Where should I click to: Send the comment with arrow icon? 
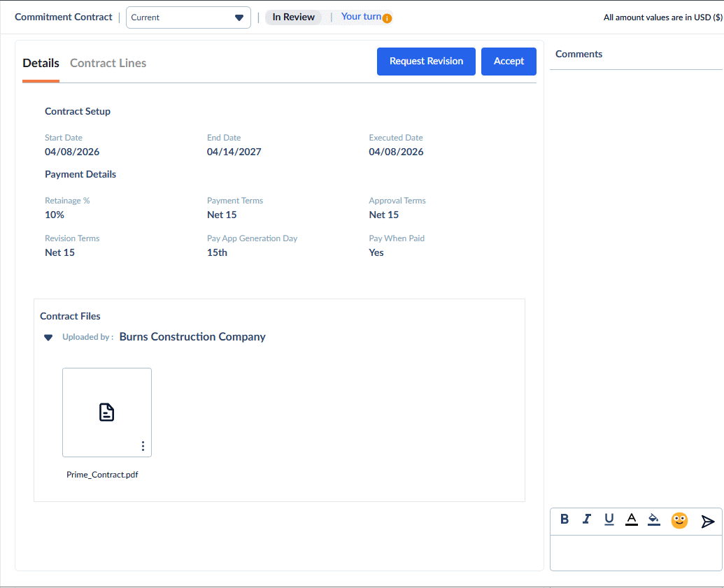pyautogui.click(x=707, y=522)
